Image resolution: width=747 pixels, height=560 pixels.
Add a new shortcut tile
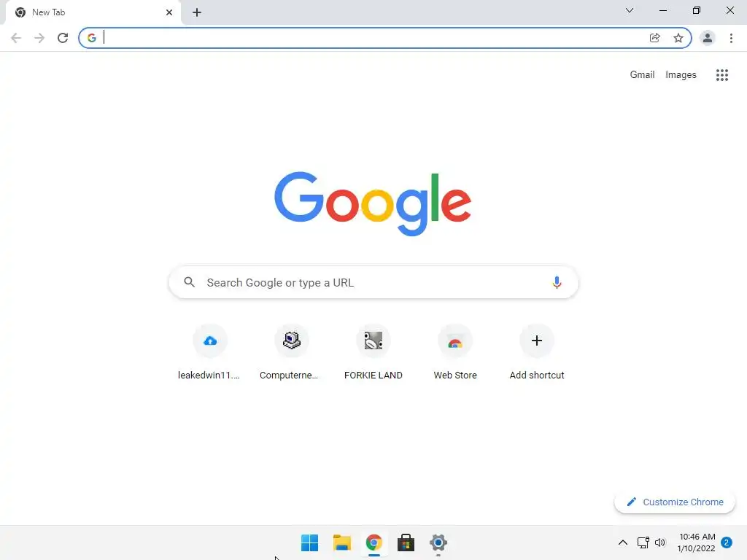pos(537,352)
